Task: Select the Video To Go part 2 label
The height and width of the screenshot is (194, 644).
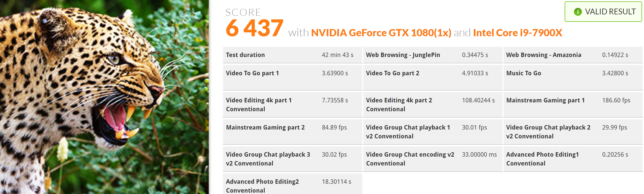Action: [x=392, y=73]
